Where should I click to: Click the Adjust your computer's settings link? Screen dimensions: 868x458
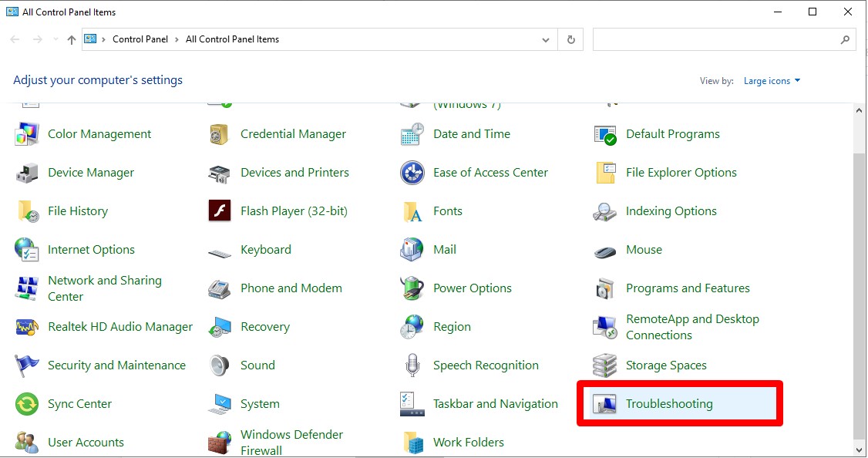98,80
